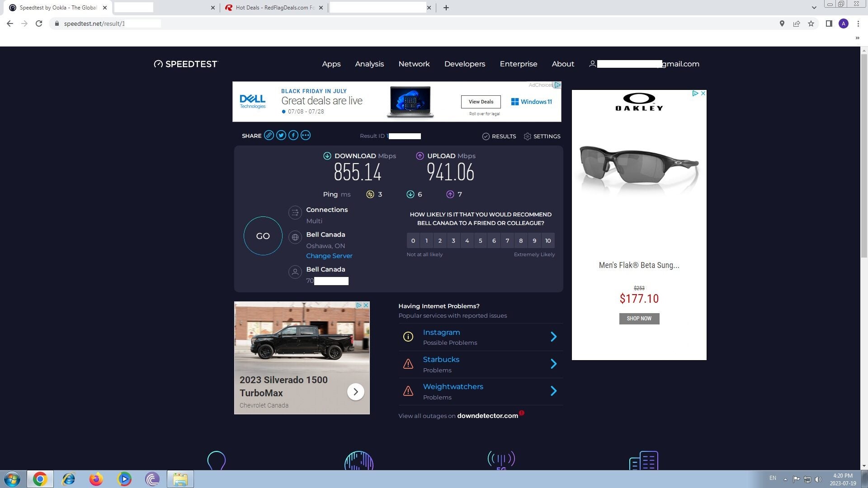Click the address bar URL

coord(94,23)
